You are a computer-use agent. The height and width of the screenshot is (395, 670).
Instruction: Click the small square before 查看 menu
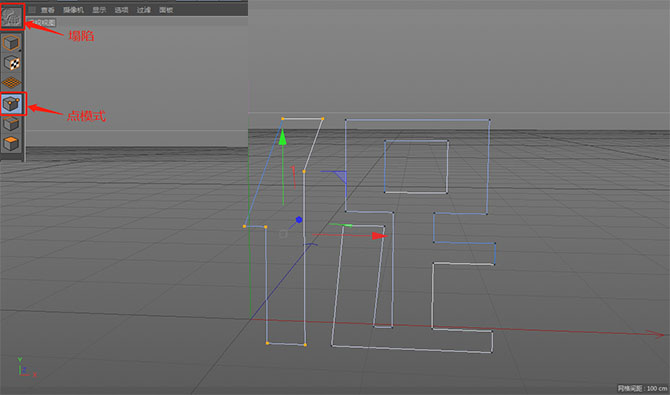[32, 10]
